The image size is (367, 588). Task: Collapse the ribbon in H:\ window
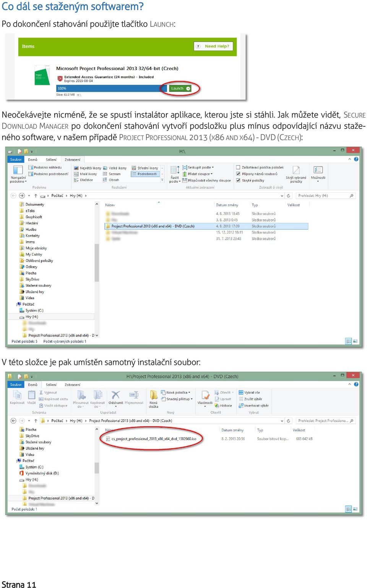coord(349,159)
